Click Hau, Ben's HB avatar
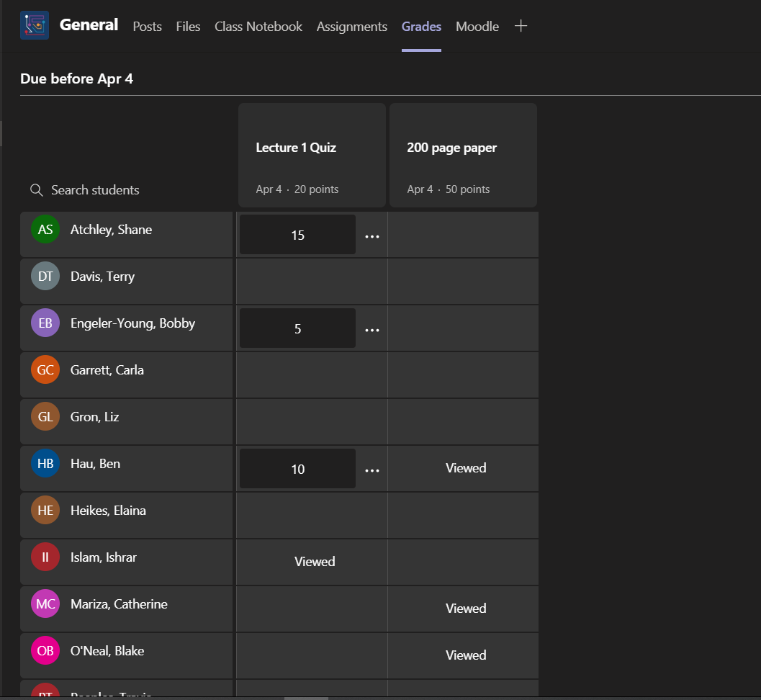761x700 pixels. pos(45,464)
